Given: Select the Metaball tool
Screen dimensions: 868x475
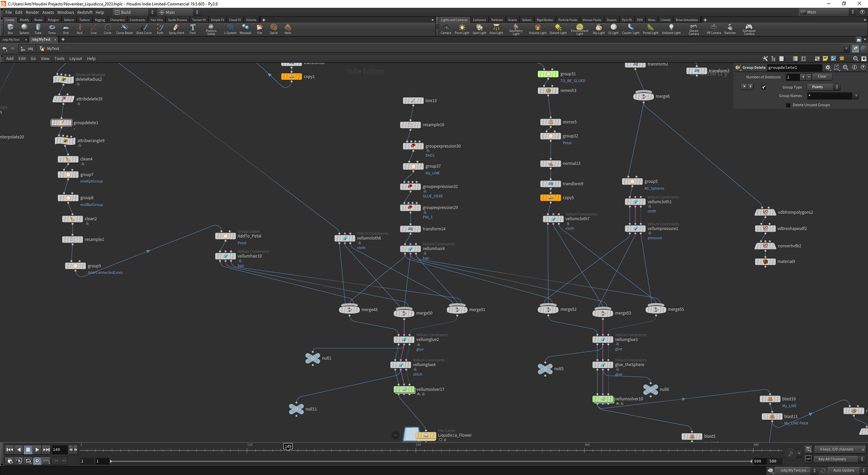Looking at the screenshot, I should [x=245, y=29].
